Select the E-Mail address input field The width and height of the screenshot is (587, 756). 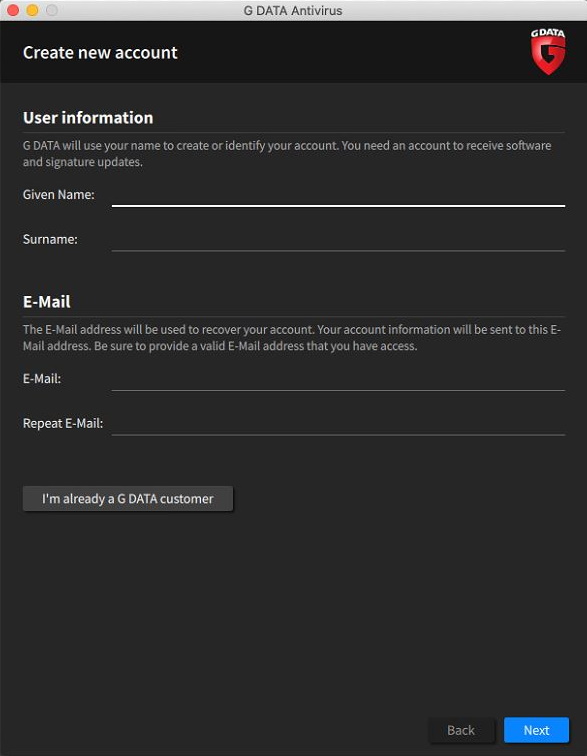[x=338, y=380]
